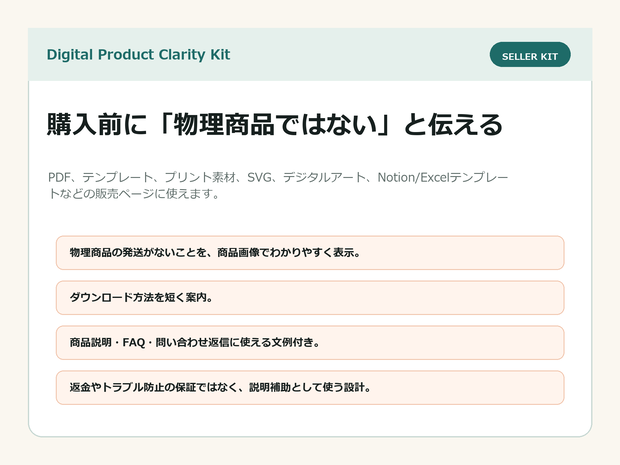Screen dimensions: 620x465
Task: Click FAQ text in the third card
Action: tap(134, 342)
